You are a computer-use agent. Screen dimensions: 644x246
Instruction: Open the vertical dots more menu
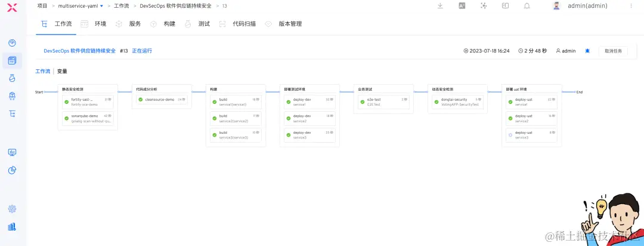click(631, 6)
